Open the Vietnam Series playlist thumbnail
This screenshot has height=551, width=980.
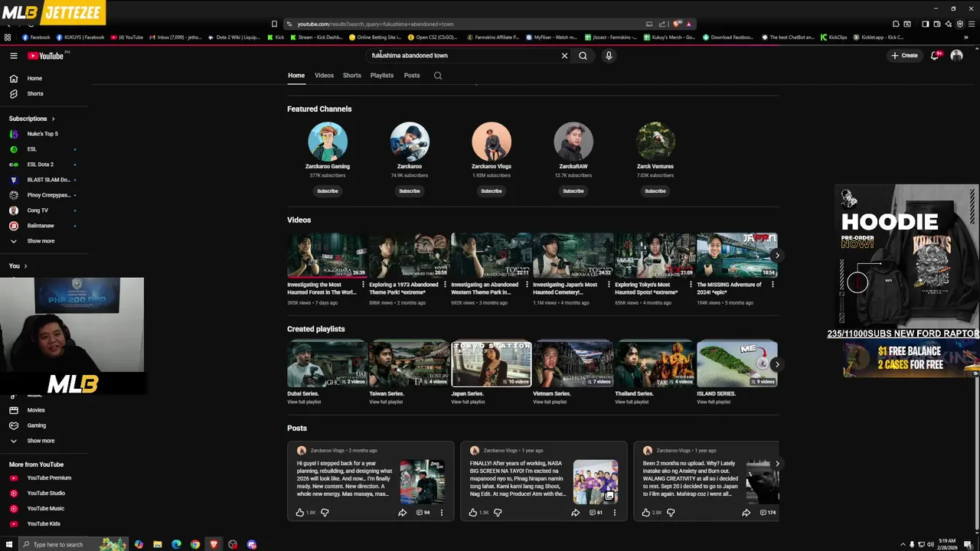tap(573, 364)
